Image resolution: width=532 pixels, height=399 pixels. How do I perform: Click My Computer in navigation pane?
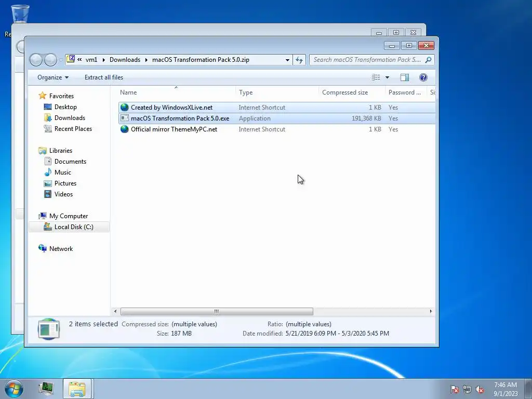coord(68,216)
